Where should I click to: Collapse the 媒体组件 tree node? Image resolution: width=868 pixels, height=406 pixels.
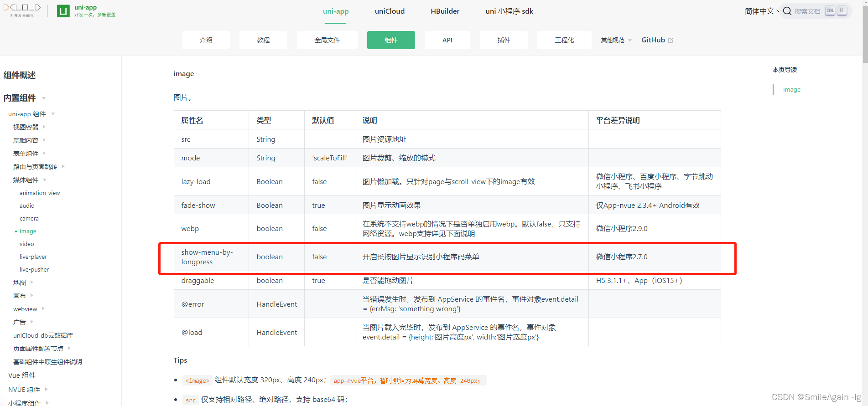click(x=44, y=180)
